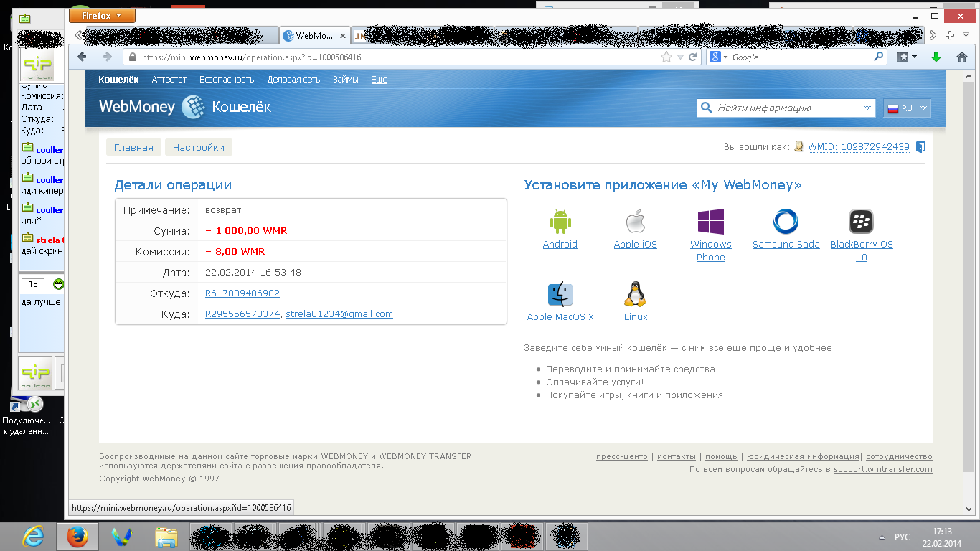980x551 pixels.
Task: Click the WebMoney Кошелёк logo
Action: pyautogui.click(x=185, y=107)
